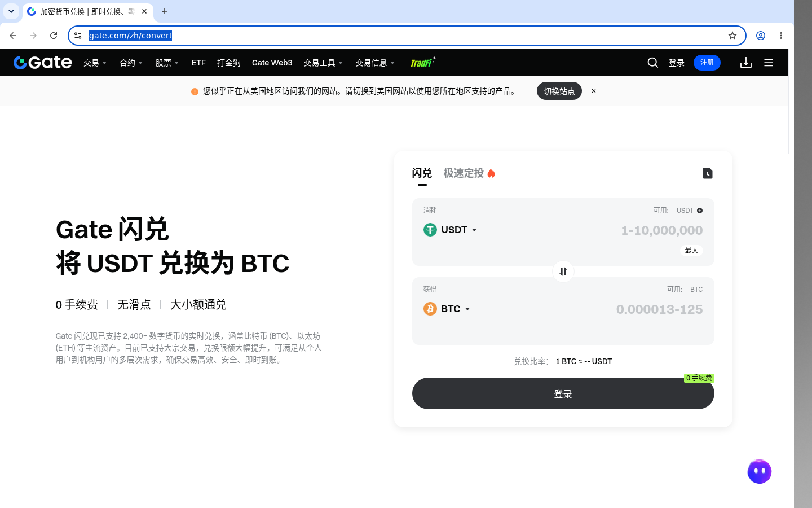The height and width of the screenshot is (508, 812).
Task: Open a new browser tab
Action: coord(165,11)
